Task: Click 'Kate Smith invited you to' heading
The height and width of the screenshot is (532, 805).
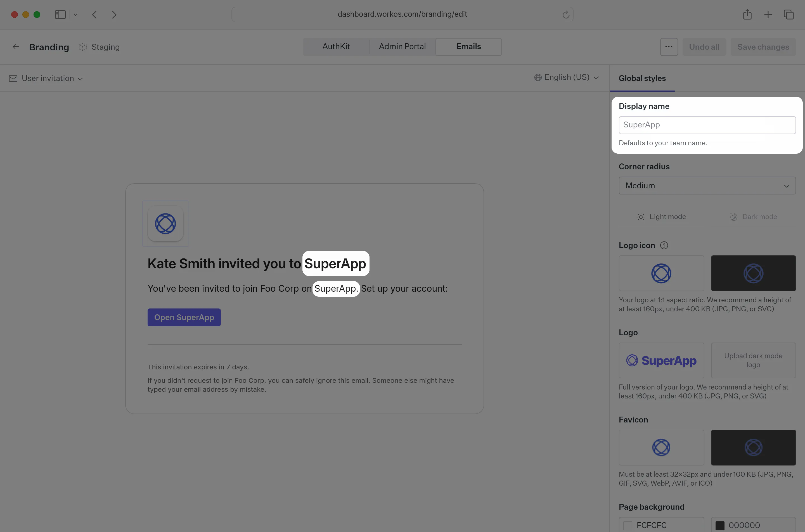Action: pos(224,264)
